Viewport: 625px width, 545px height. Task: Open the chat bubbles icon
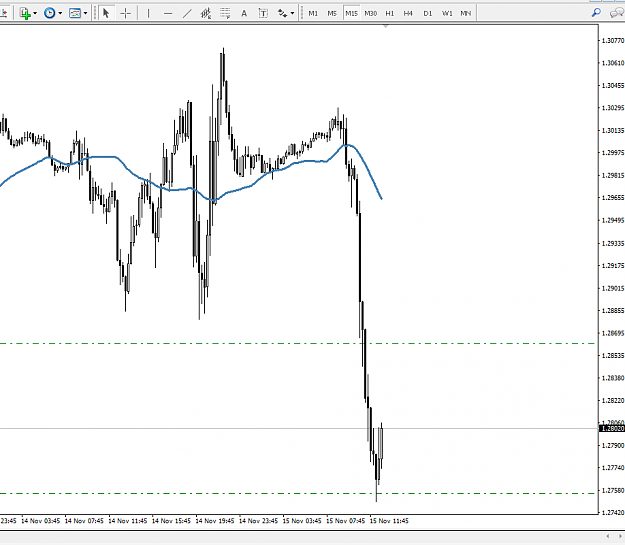coord(617,13)
